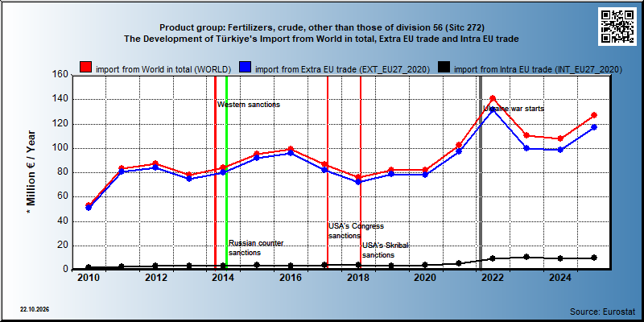Click the x-axis label 2020
This screenshot has width=644, height=322.
[426, 278]
